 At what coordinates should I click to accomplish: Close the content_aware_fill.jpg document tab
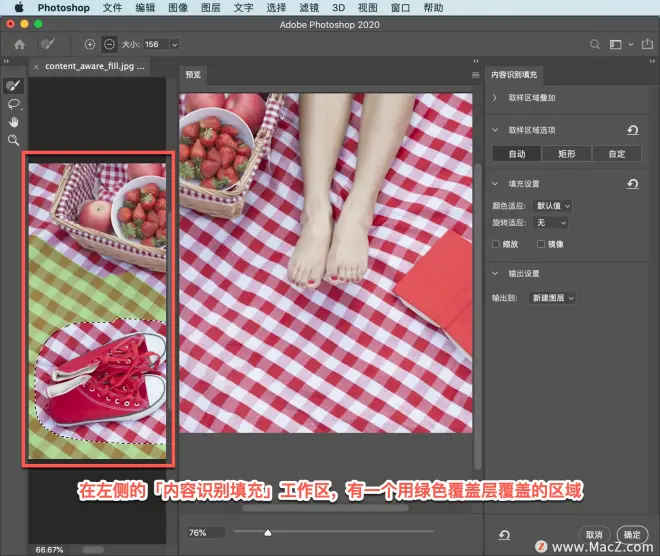click(x=36, y=67)
